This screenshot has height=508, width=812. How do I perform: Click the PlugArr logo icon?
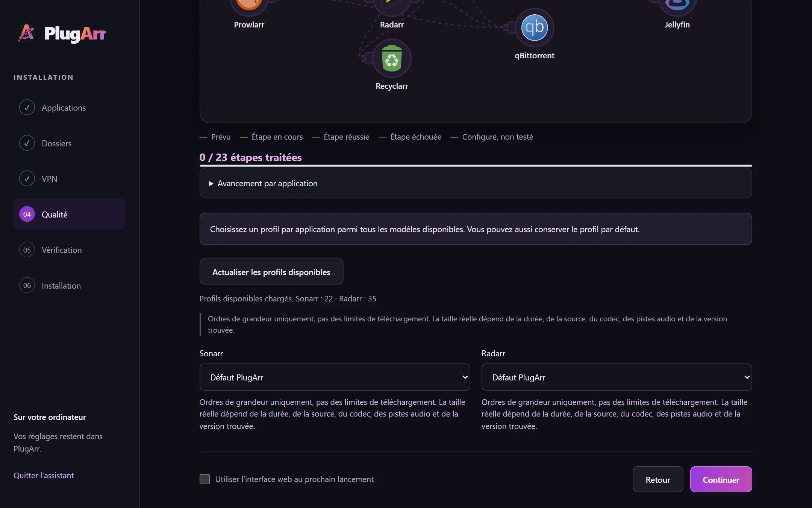pos(26,33)
